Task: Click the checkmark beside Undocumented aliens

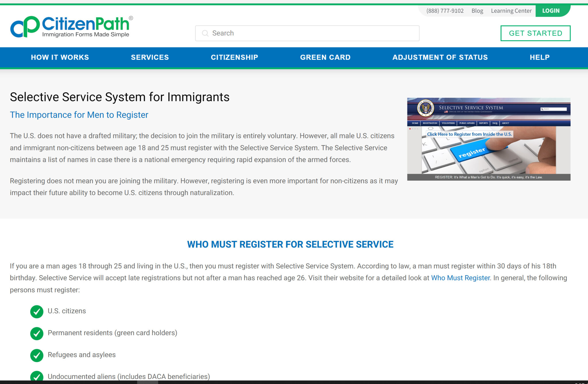Action: point(37,376)
